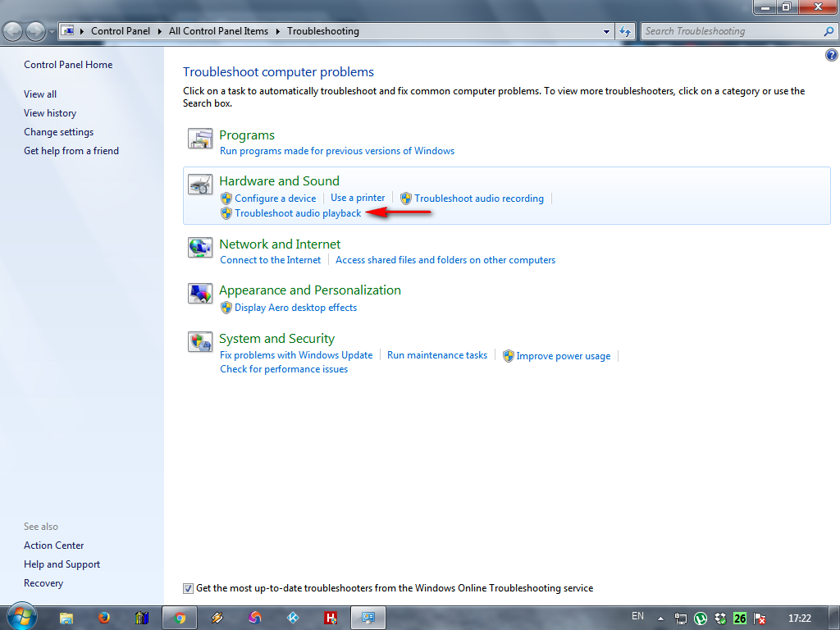The width and height of the screenshot is (840, 630).
Task: Click Get help from a friend
Action: (x=71, y=151)
